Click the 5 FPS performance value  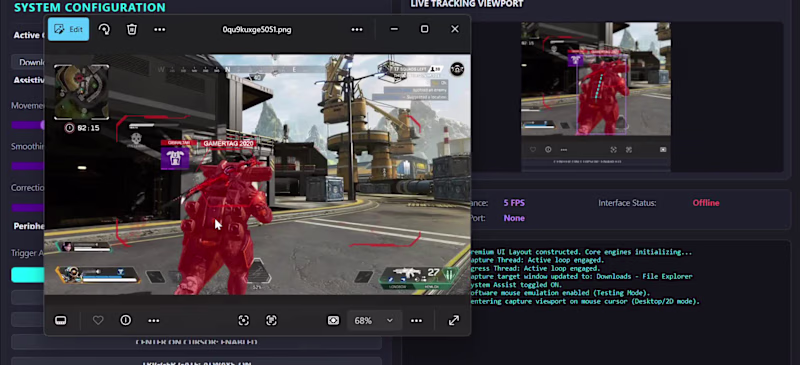[x=514, y=203]
